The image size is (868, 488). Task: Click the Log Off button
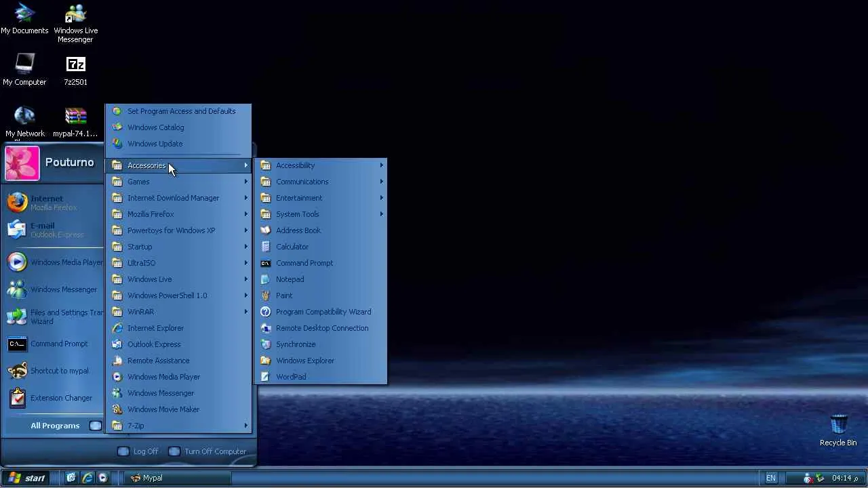click(x=138, y=451)
